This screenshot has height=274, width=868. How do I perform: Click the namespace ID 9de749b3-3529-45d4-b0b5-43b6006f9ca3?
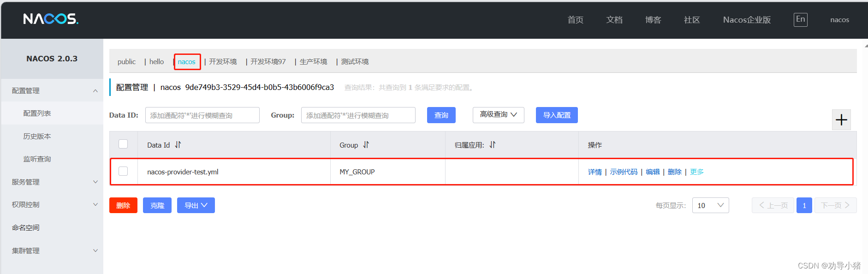click(x=260, y=87)
